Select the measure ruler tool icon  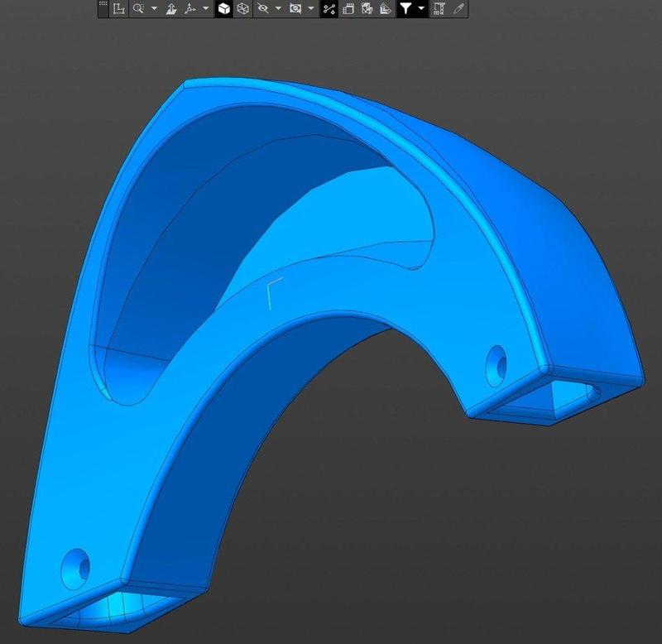tap(439, 9)
